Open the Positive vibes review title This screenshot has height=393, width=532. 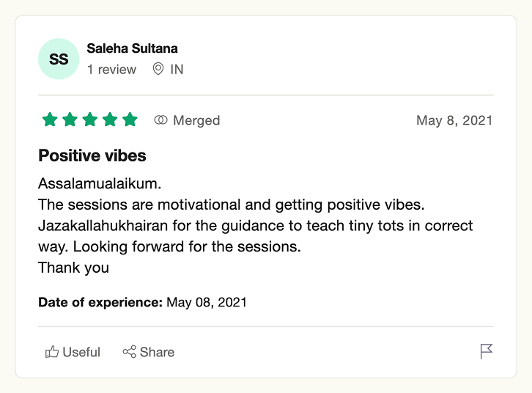92,155
